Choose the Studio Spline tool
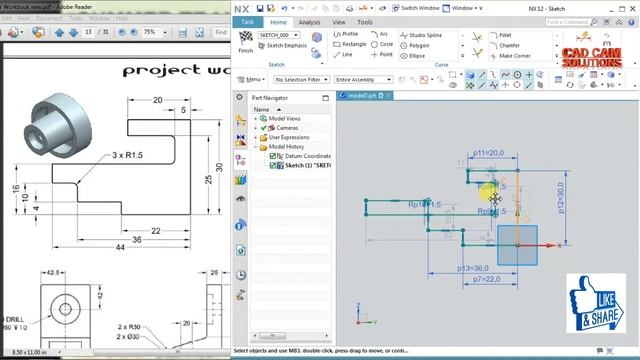The image size is (640, 360). click(x=421, y=35)
